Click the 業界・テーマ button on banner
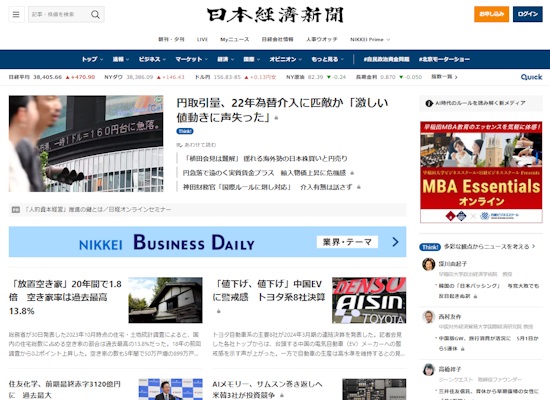The height and width of the screenshot is (400, 550). (347, 242)
